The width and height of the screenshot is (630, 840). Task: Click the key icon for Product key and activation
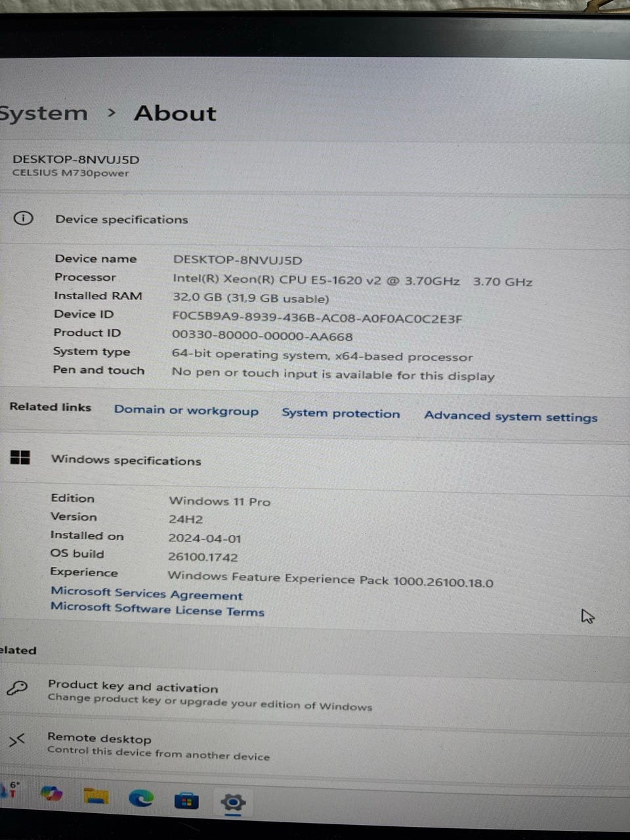pyautogui.click(x=16, y=688)
